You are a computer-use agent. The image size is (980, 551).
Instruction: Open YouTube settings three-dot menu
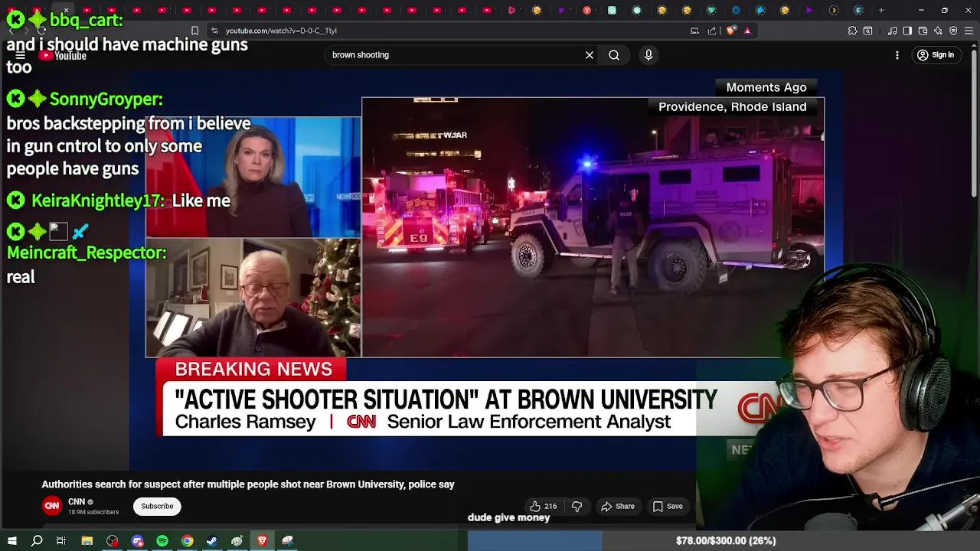coord(897,55)
